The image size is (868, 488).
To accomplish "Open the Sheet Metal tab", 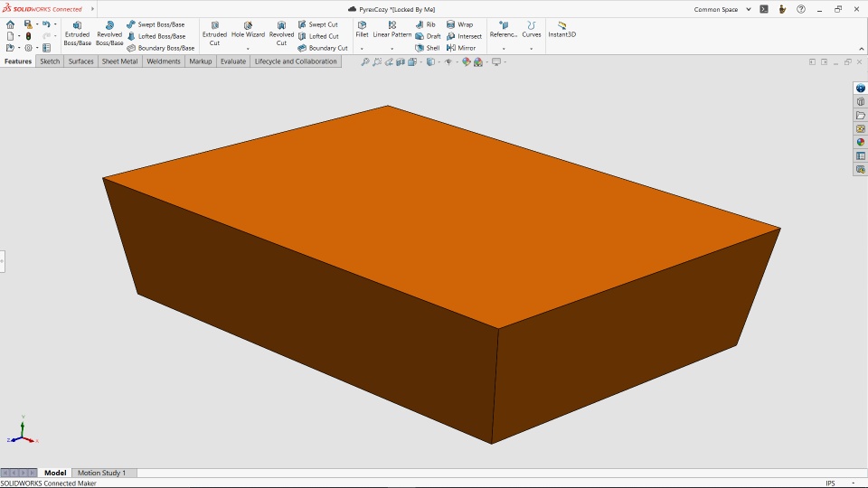I will (119, 61).
